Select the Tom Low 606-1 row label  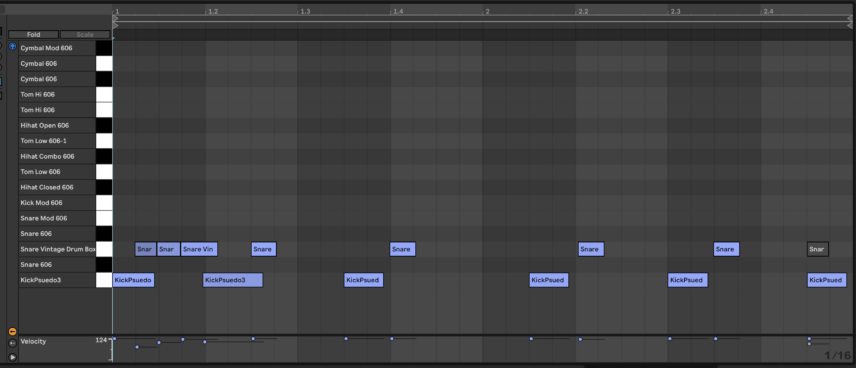click(x=44, y=141)
